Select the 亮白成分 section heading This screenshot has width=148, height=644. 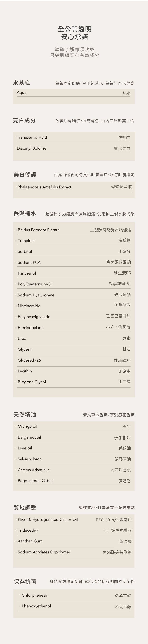pos(24,121)
